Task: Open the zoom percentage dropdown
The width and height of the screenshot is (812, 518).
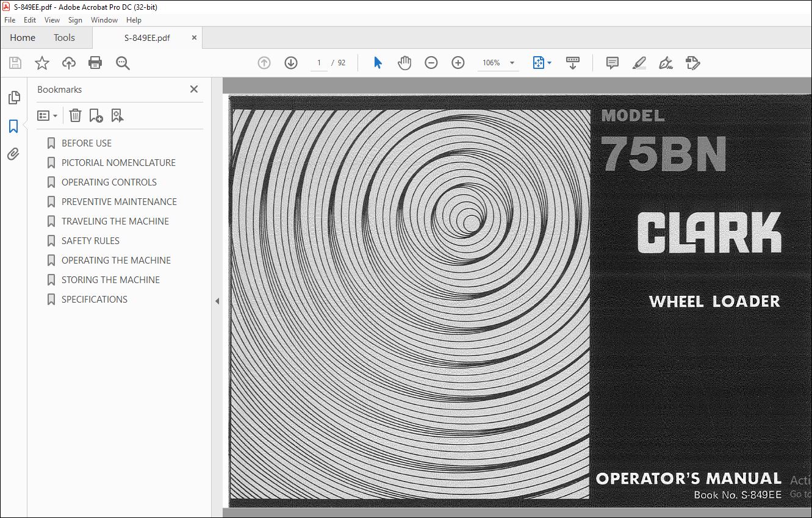Action: (x=512, y=63)
